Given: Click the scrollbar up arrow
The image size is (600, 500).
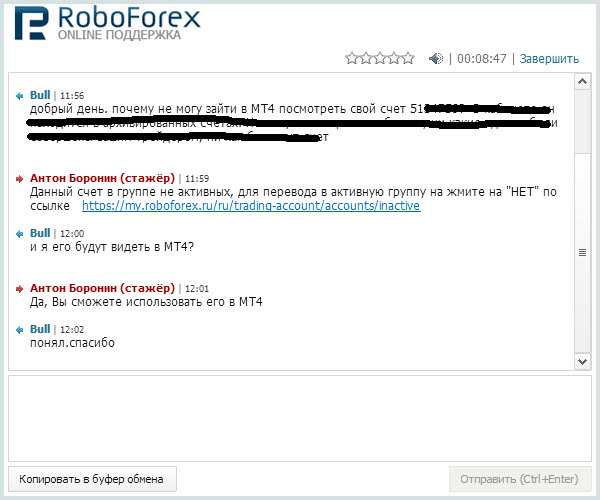Looking at the screenshot, I should click(x=582, y=81).
